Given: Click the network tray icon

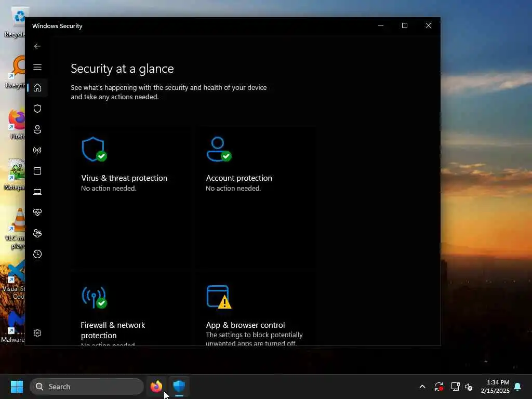Looking at the screenshot, I should [455, 387].
